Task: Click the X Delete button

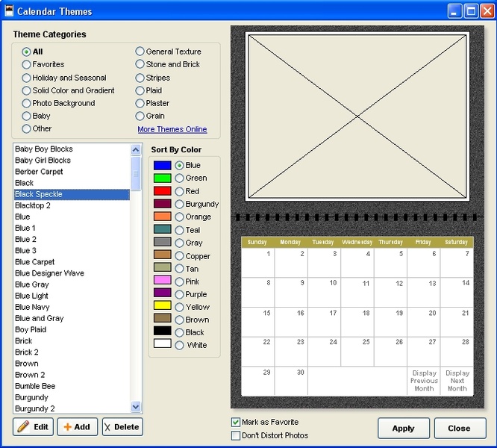Action: (x=122, y=427)
